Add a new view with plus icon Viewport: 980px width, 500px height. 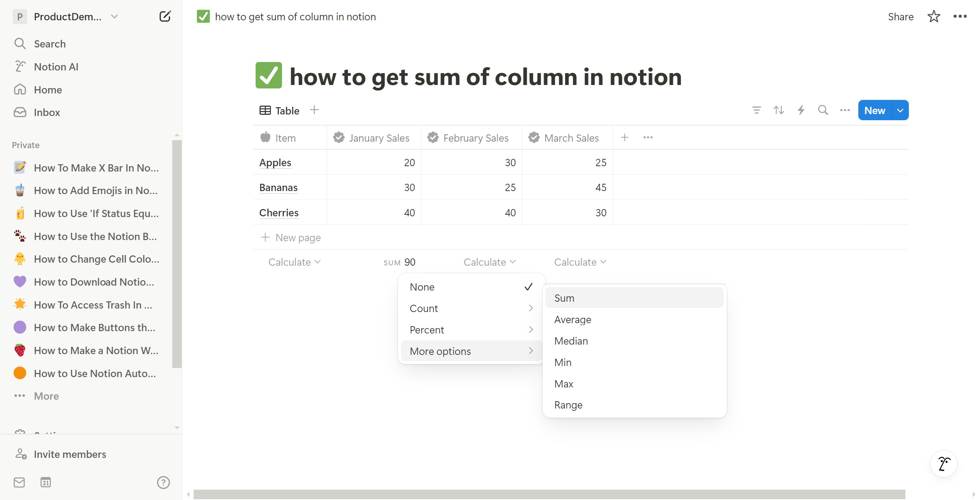pyautogui.click(x=314, y=110)
